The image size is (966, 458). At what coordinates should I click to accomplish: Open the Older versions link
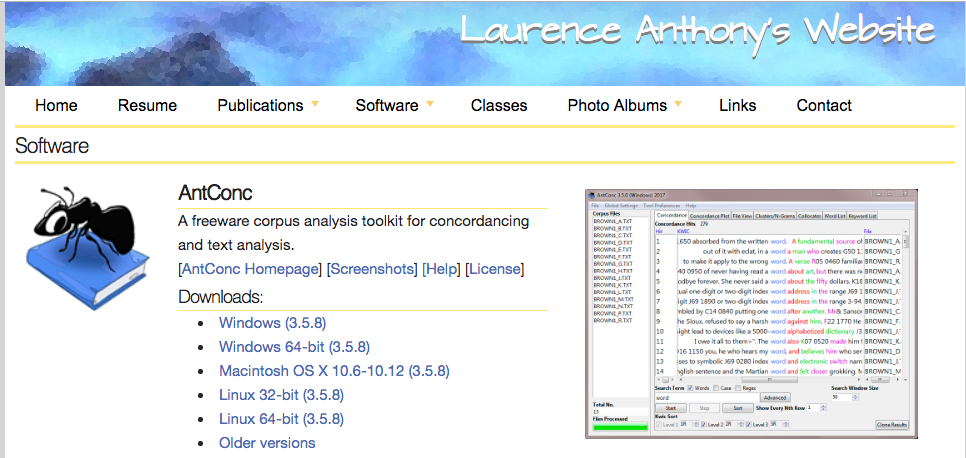click(267, 443)
